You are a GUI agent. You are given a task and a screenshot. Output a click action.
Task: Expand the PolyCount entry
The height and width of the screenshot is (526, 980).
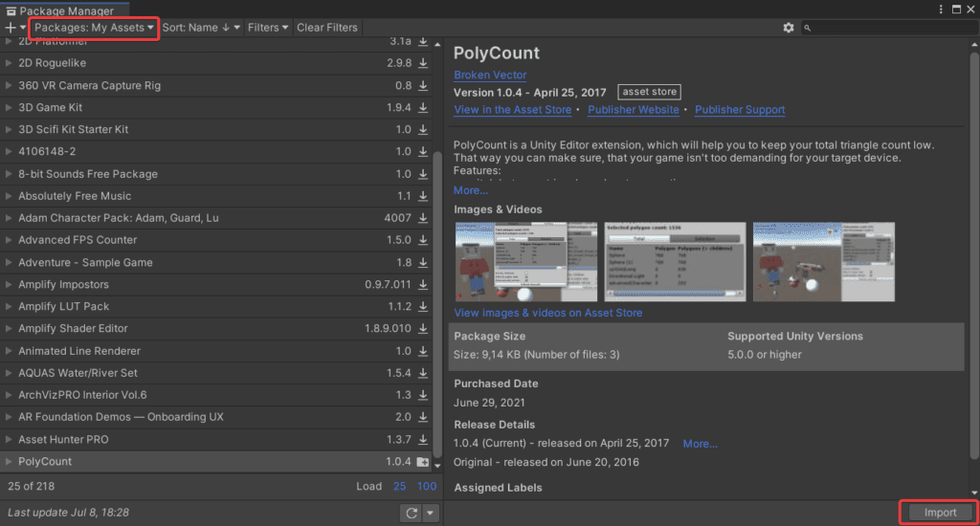(8, 462)
